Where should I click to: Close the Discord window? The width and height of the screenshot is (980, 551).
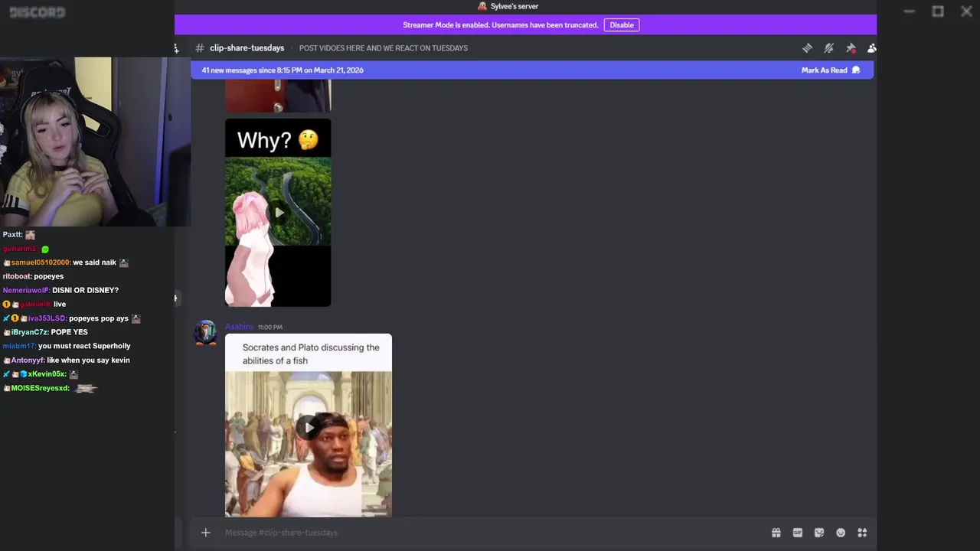tap(966, 11)
